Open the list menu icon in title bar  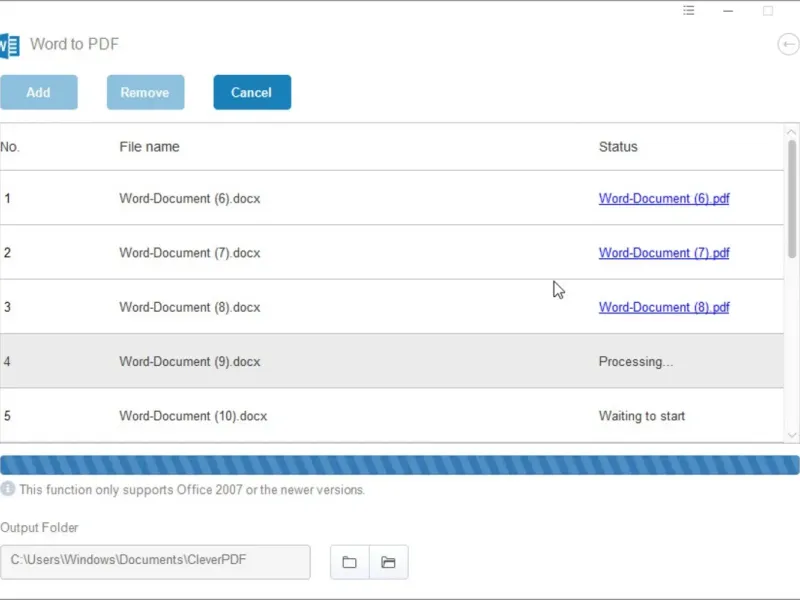point(689,11)
